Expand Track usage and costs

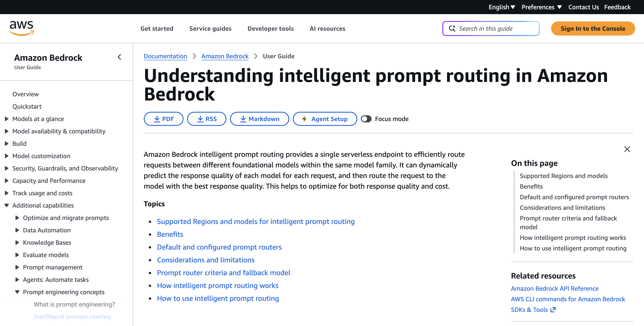click(x=7, y=193)
